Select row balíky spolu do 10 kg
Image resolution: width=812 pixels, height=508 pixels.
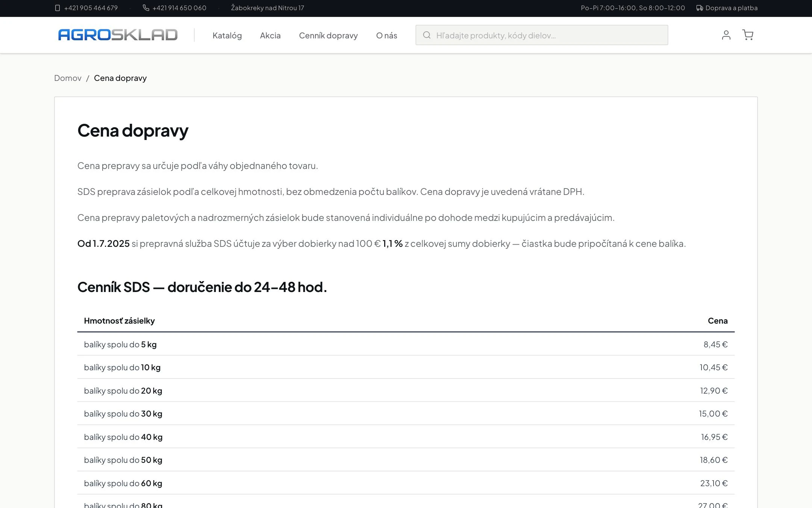point(406,367)
